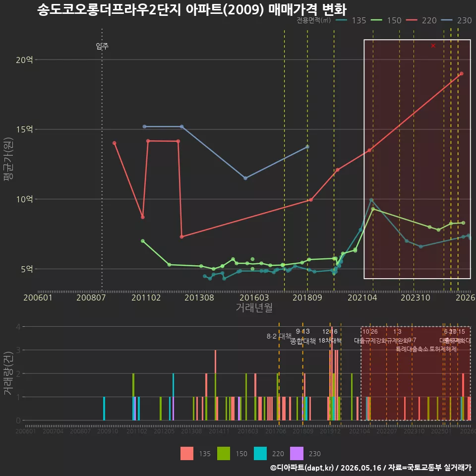Click the salmon 135 swatch in bottom legend
The width and height of the screenshot is (476, 476).
tap(187, 454)
